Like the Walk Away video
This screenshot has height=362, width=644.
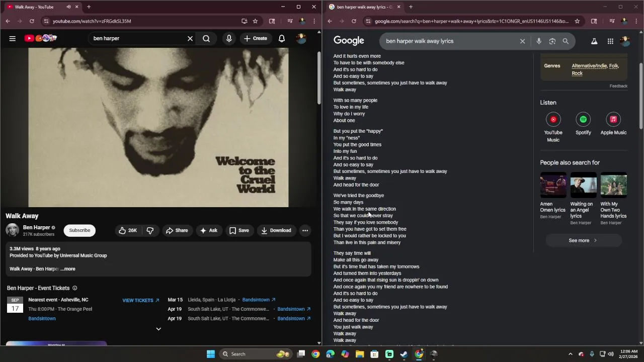127,230
